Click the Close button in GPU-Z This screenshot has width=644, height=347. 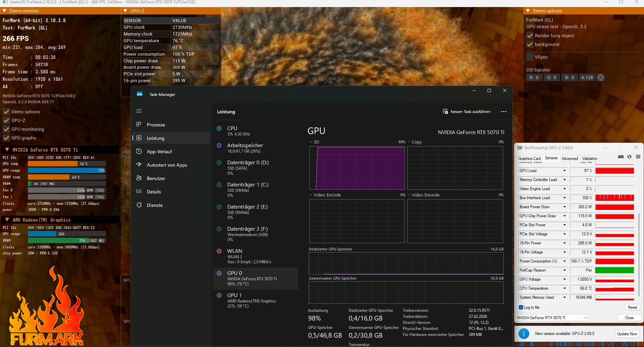coord(629,318)
